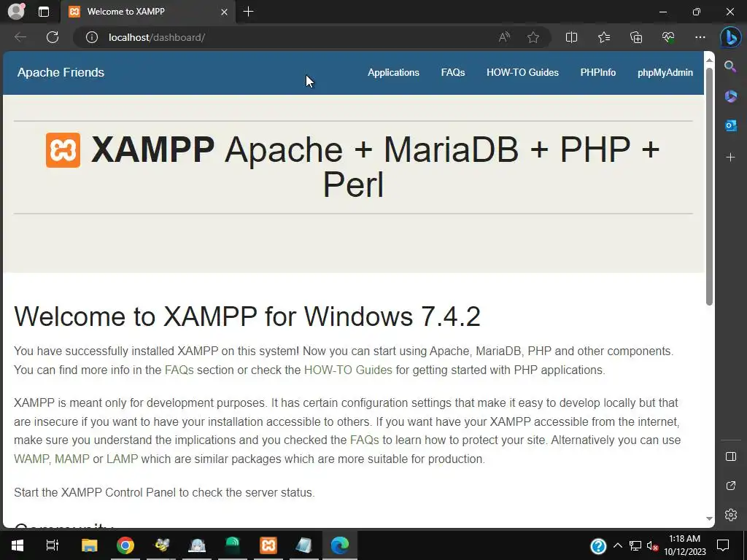Viewport: 747px width, 560px height.
Task: Open sidebar settings gear icon
Action: pyautogui.click(x=730, y=515)
